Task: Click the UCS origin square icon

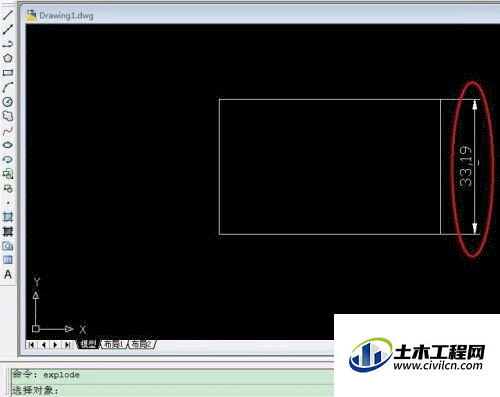Action: pos(36,329)
